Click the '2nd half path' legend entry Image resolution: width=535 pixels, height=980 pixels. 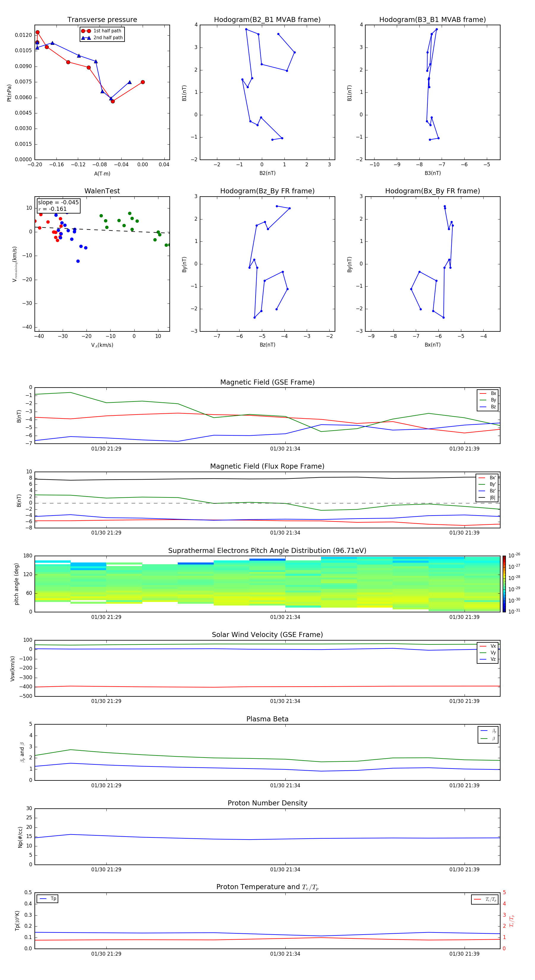(102, 38)
